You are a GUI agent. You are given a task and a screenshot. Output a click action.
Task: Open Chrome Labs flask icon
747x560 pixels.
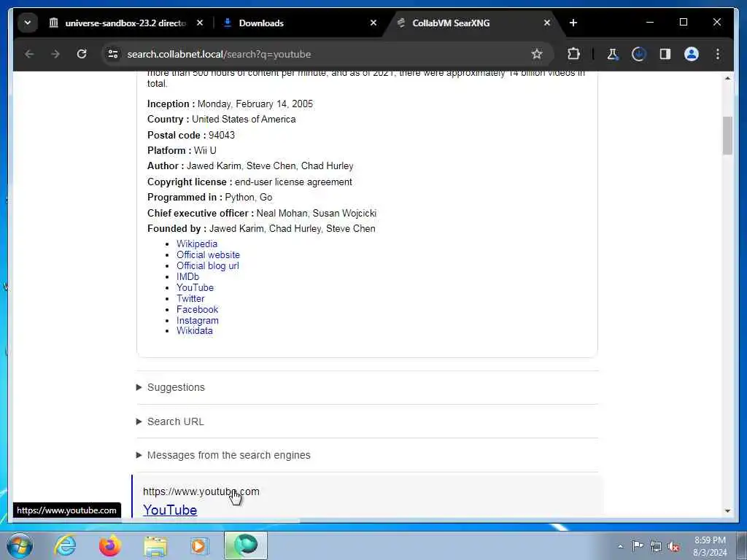613,54
